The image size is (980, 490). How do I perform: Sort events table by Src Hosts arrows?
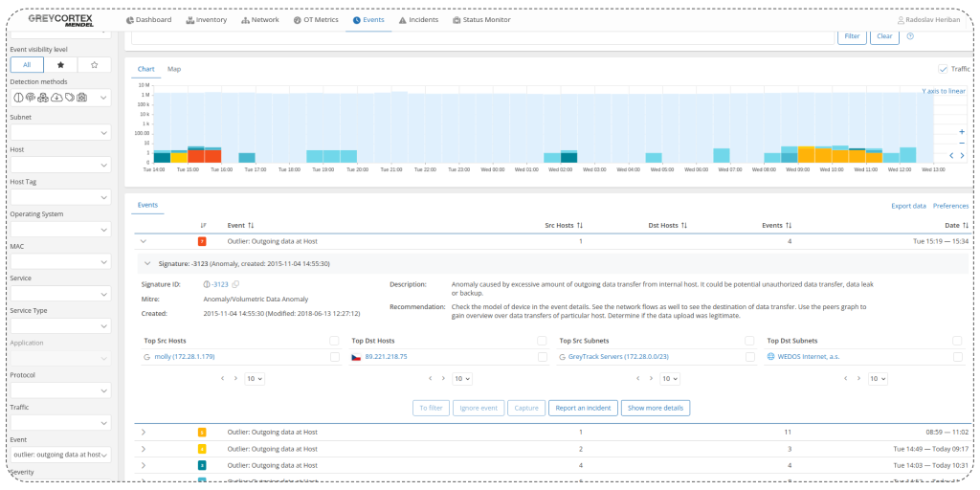click(580, 225)
